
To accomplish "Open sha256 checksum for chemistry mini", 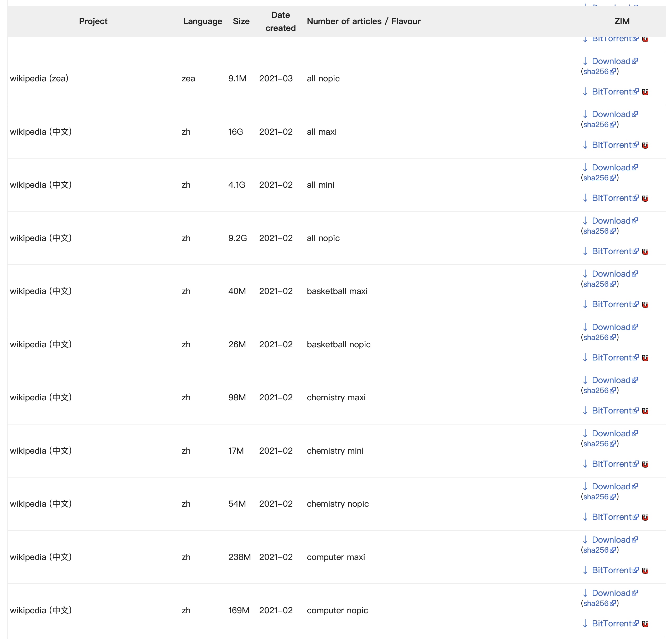I will (596, 444).
